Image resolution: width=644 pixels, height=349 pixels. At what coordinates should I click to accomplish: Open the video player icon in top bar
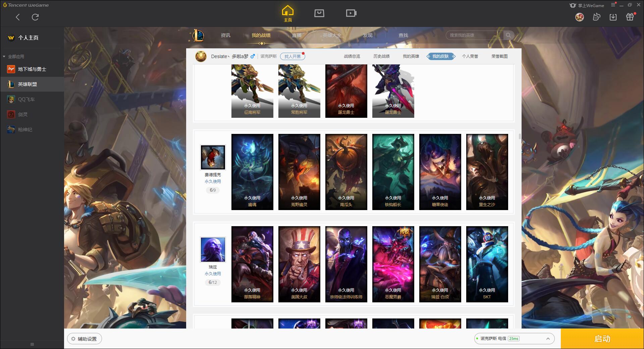tap(351, 13)
